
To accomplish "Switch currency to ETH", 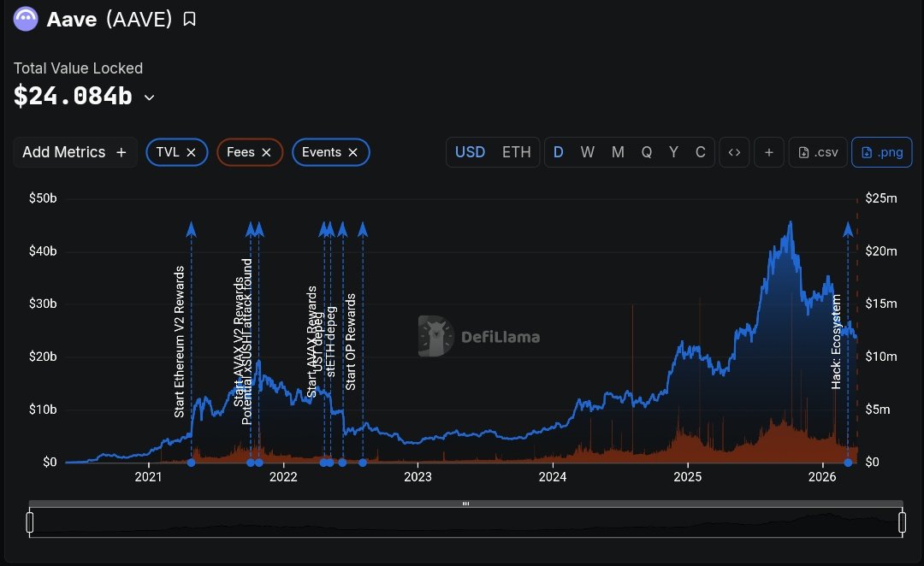I will pos(516,151).
